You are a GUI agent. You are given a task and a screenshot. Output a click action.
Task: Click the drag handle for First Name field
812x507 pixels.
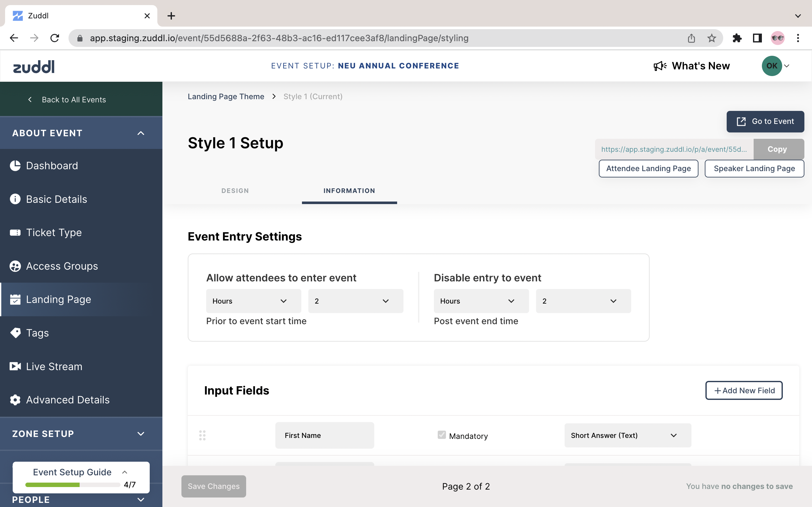point(202,435)
